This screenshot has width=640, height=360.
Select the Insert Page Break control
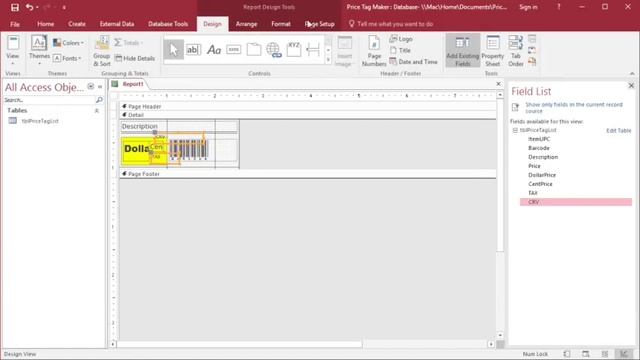tap(313, 50)
